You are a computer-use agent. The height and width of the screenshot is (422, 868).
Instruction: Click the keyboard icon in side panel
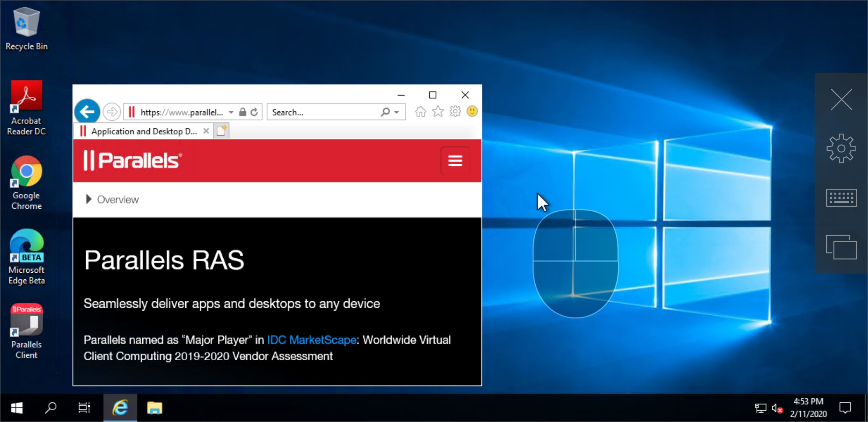841,198
